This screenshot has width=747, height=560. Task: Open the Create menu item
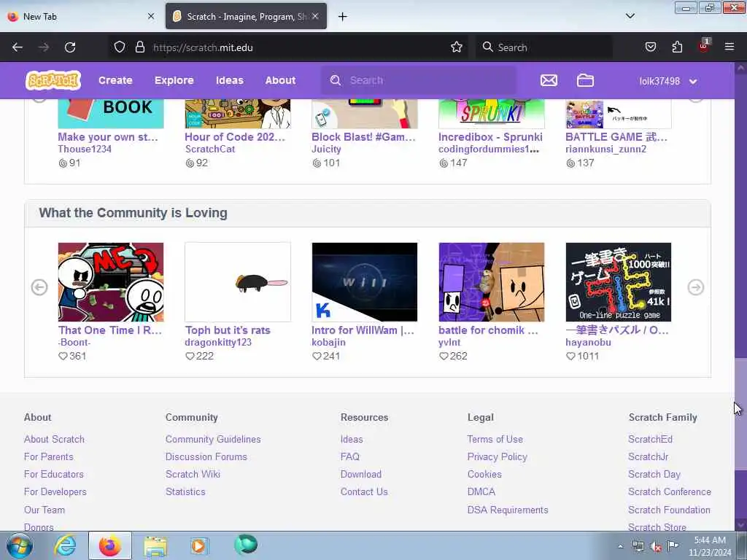pos(115,80)
